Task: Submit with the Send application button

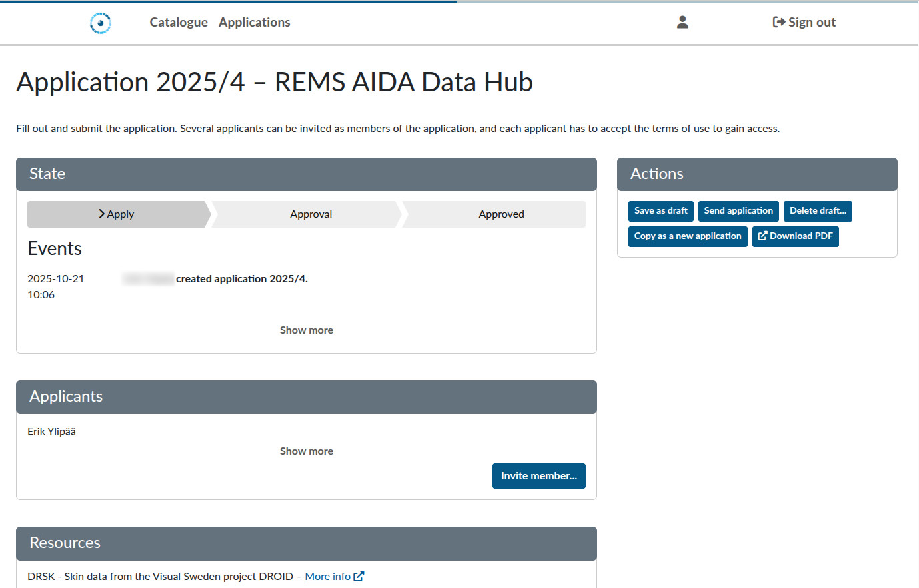Action: [738, 211]
